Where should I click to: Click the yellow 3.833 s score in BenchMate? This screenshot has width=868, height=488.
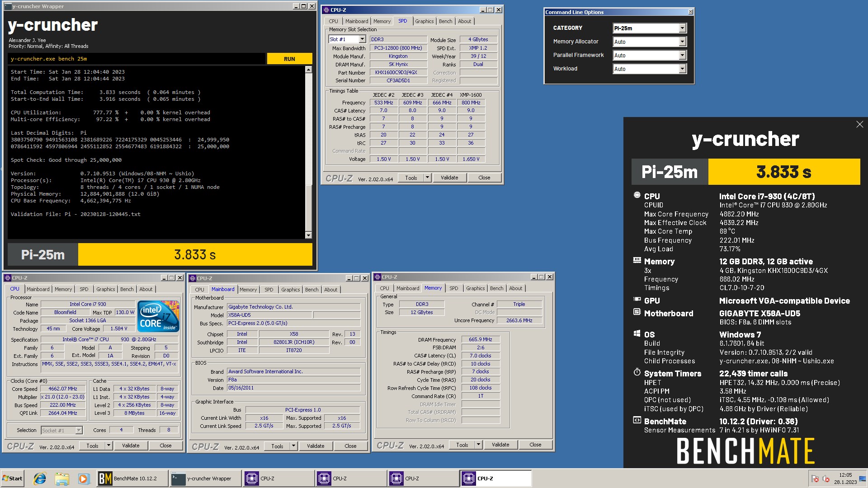(x=784, y=172)
